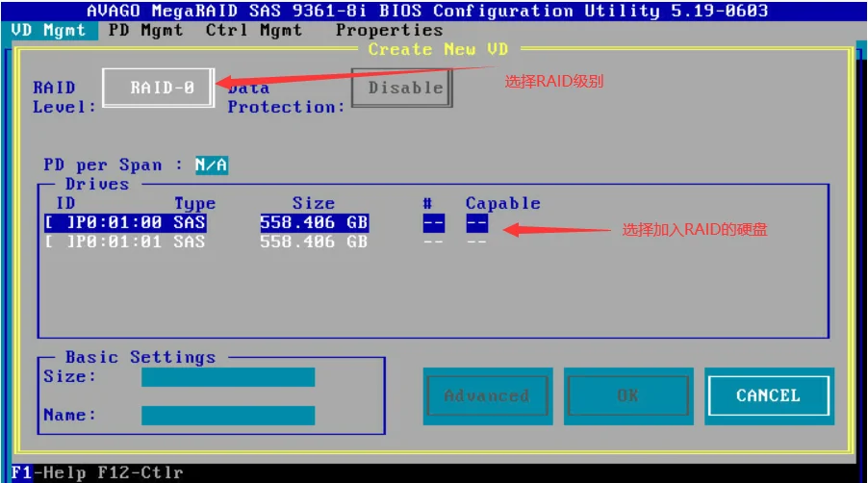Click SAS type of drive P0:01:01

tap(190, 241)
